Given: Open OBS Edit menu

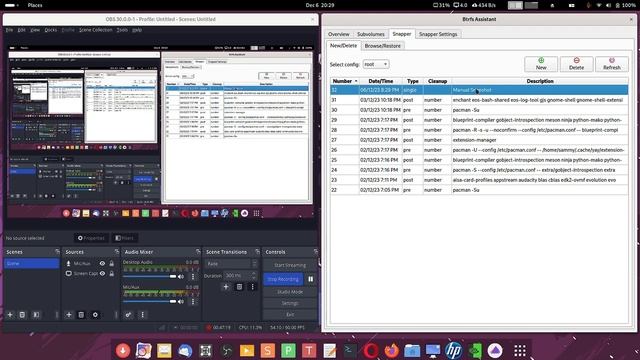Looking at the screenshot, I should click(x=22, y=30).
